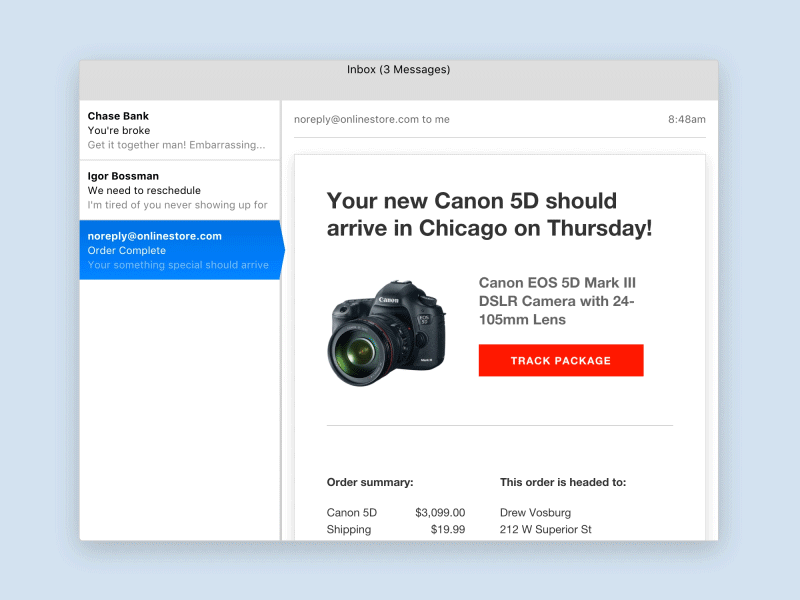Screen dimensions: 800x600
Task: Select the 'This order is headed to' heading
Action: tap(564, 481)
